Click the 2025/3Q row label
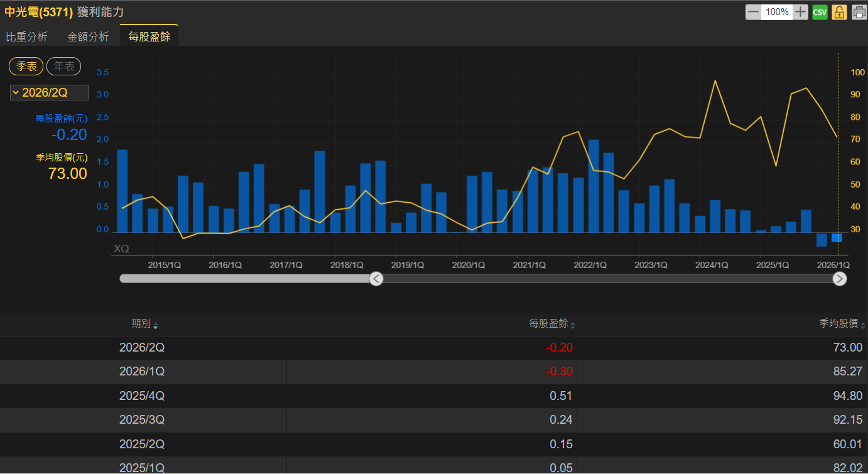The width and height of the screenshot is (868, 474). pos(142,420)
